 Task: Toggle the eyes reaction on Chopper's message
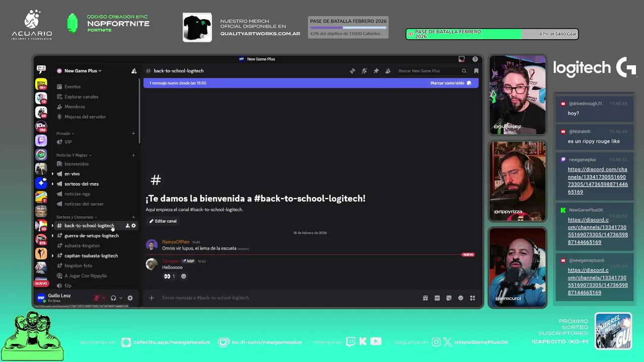pos(170,276)
